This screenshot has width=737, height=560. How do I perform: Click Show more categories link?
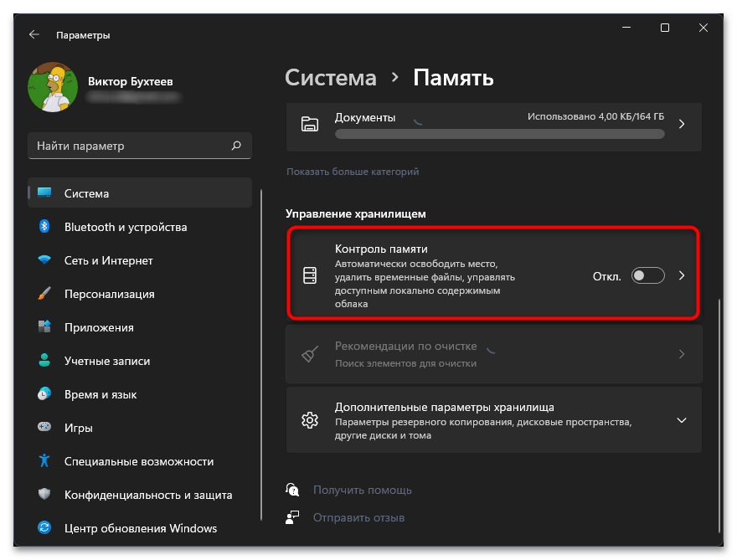point(353,172)
